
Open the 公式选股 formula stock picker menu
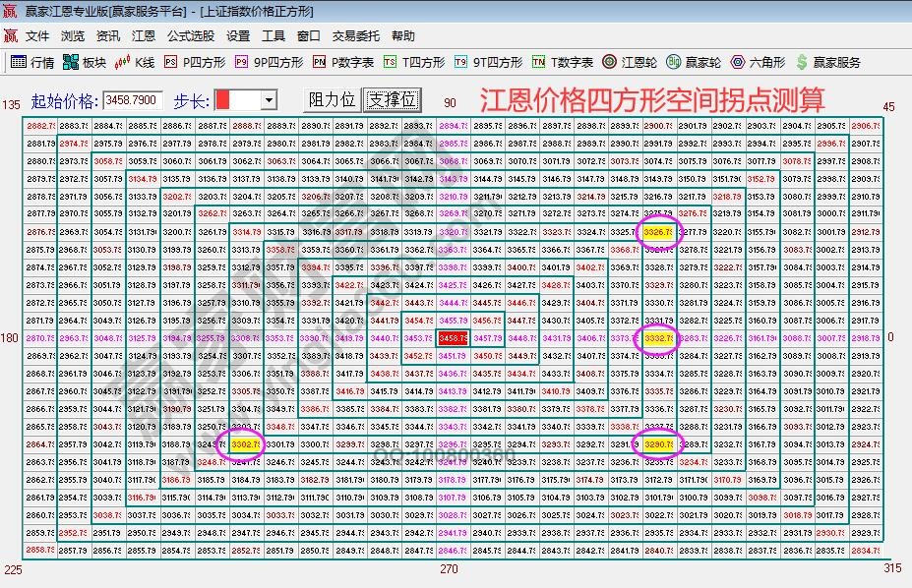click(x=192, y=35)
